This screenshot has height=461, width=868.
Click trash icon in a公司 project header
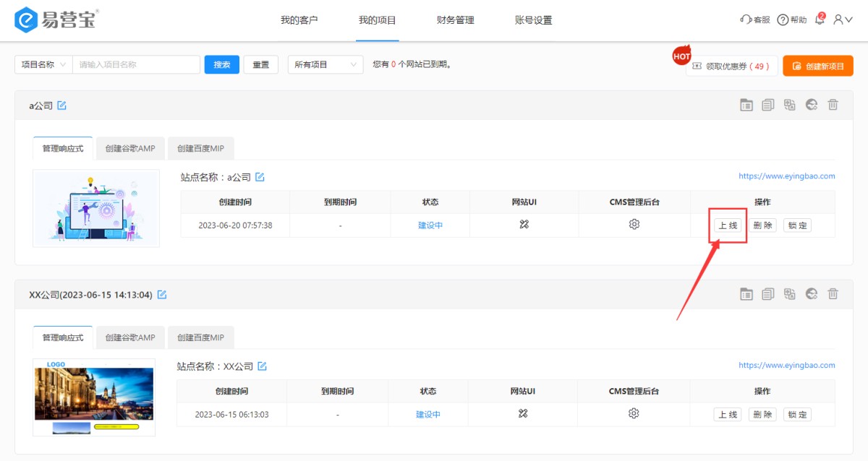click(833, 105)
